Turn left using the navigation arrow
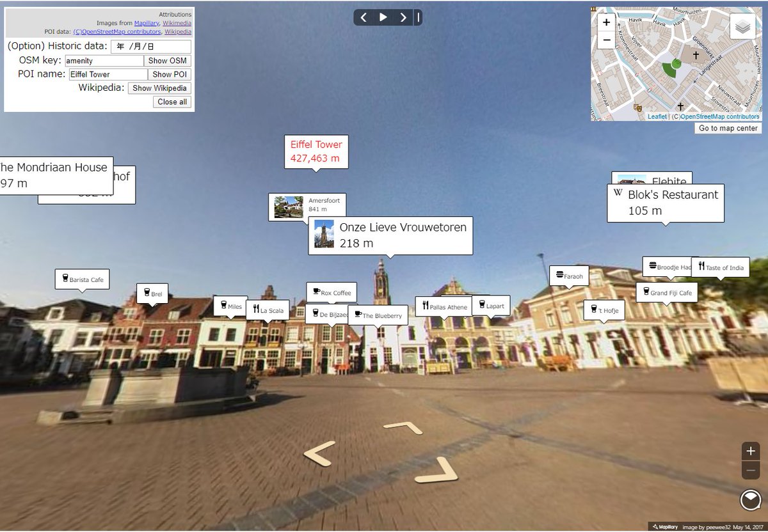Image resolution: width=768 pixels, height=532 pixels. [319, 453]
